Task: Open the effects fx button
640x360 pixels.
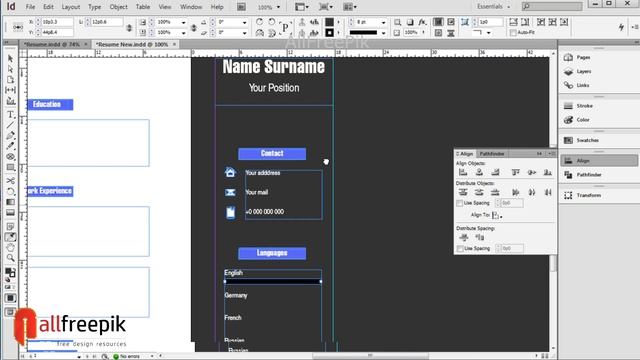Action: tap(422, 22)
